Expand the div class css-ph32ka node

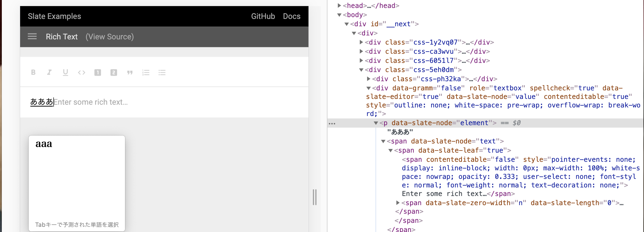368,79
